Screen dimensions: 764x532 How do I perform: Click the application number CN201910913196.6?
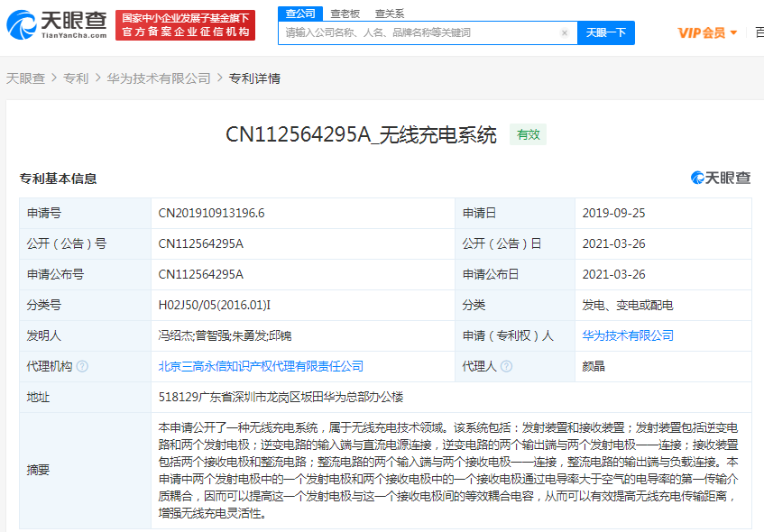(211, 213)
